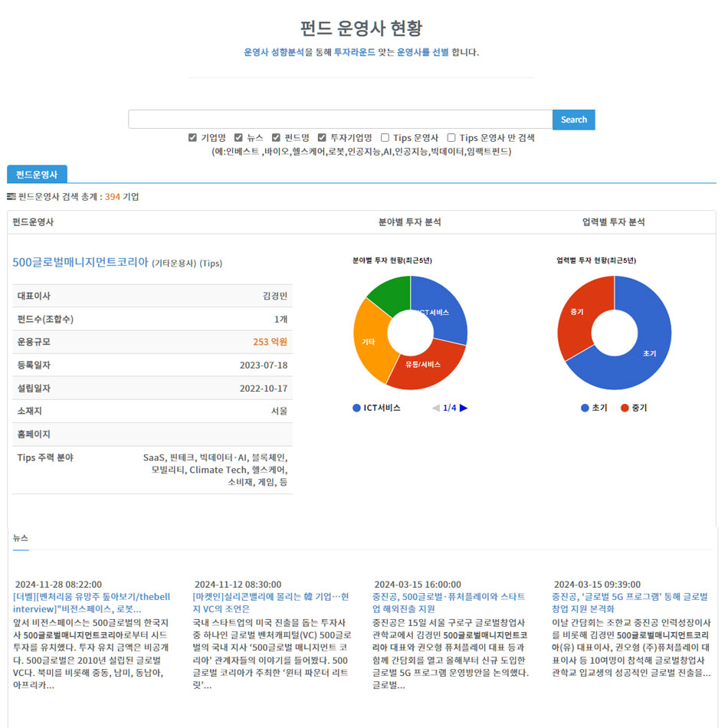Click the 업력별 투자 분석 column header
The image size is (728, 728).
613,222
